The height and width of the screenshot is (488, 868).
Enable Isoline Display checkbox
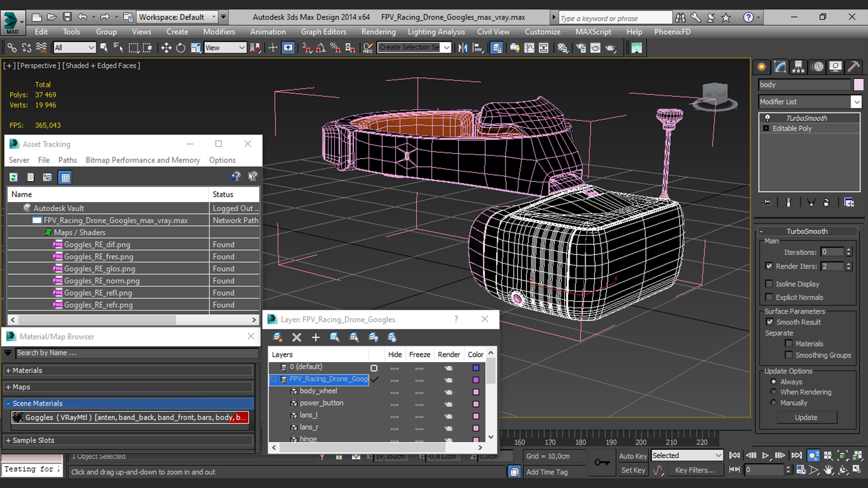click(x=769, y=284)
